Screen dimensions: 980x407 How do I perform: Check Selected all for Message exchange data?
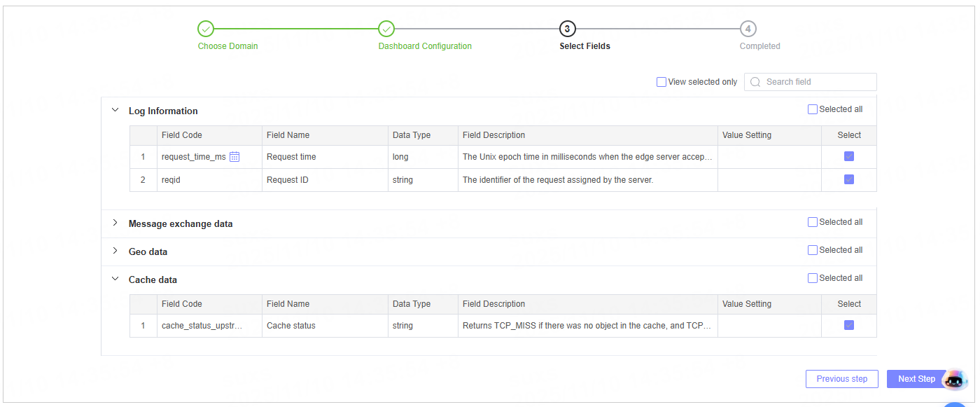coord(813,222)
